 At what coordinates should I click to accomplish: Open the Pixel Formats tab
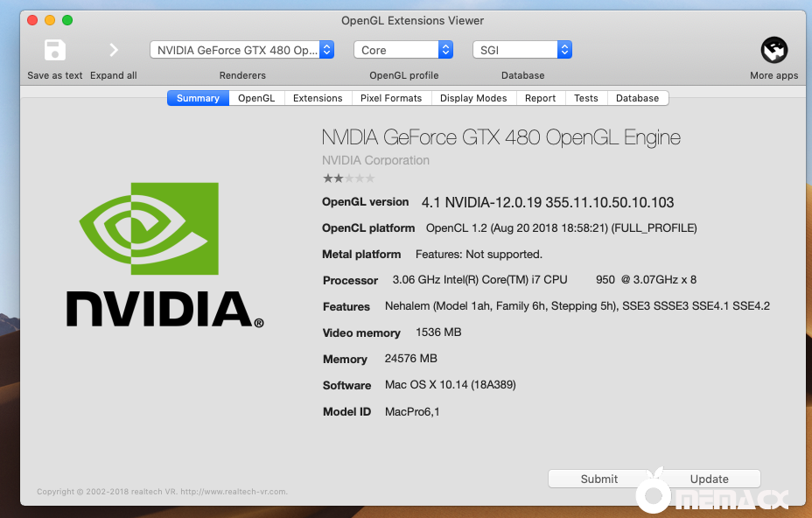tap(391, 98)
